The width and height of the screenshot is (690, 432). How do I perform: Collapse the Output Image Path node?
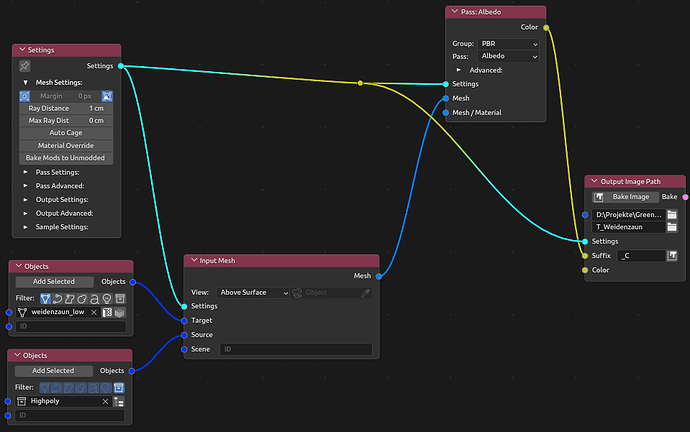pos(594,181)
